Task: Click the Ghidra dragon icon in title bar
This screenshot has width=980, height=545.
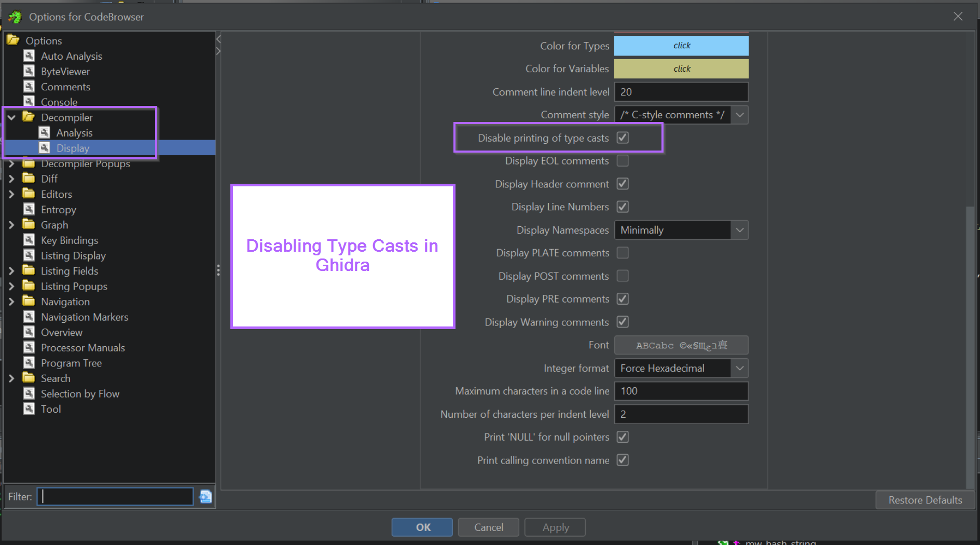Action: pyautogui.click(x=15, y=17)
